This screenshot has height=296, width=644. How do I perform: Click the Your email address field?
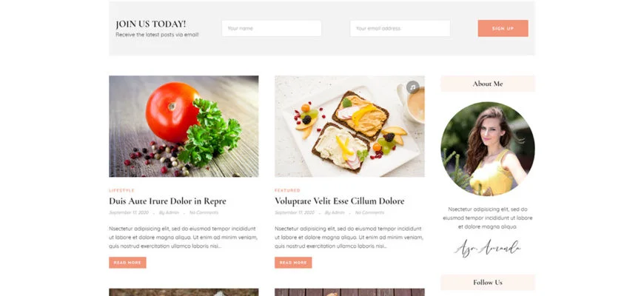(x=400, y=28)
